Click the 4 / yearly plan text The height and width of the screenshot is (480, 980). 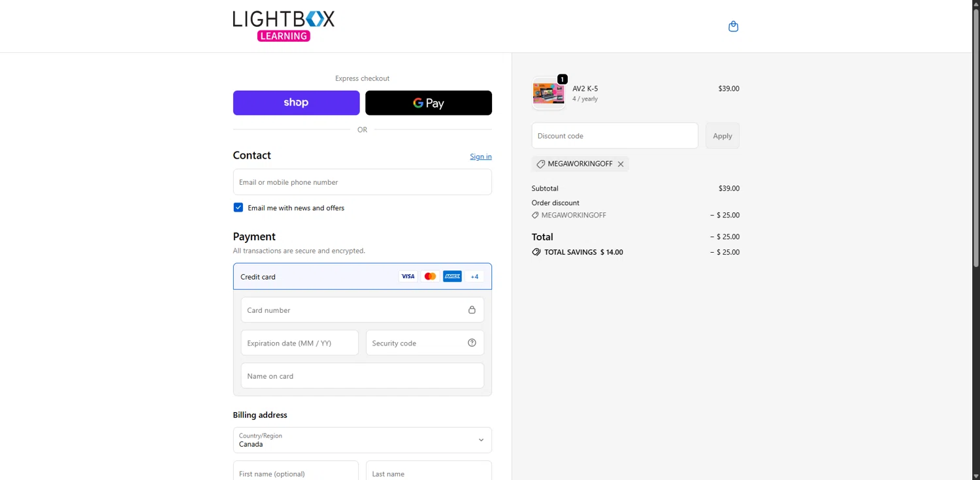click(x=585, y=99)
